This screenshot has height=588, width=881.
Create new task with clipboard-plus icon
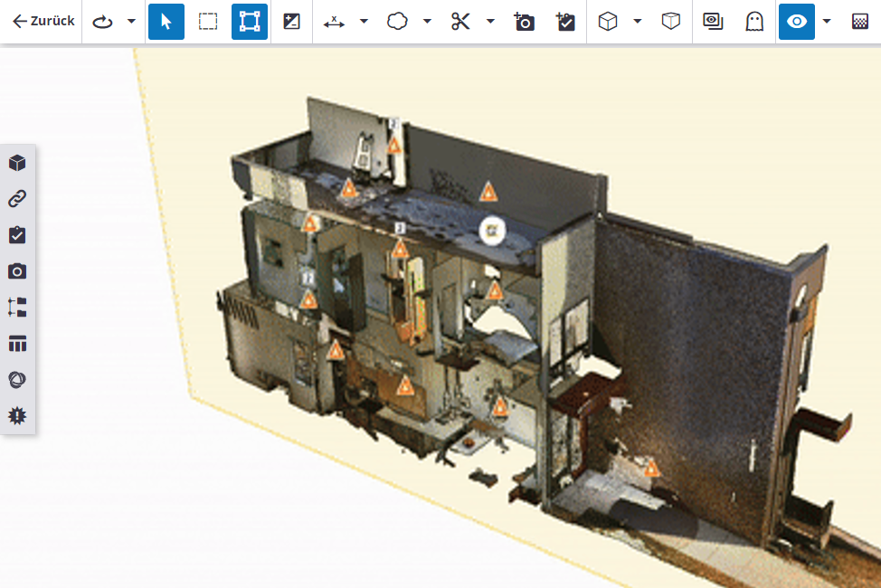click(x=565, y=22)
